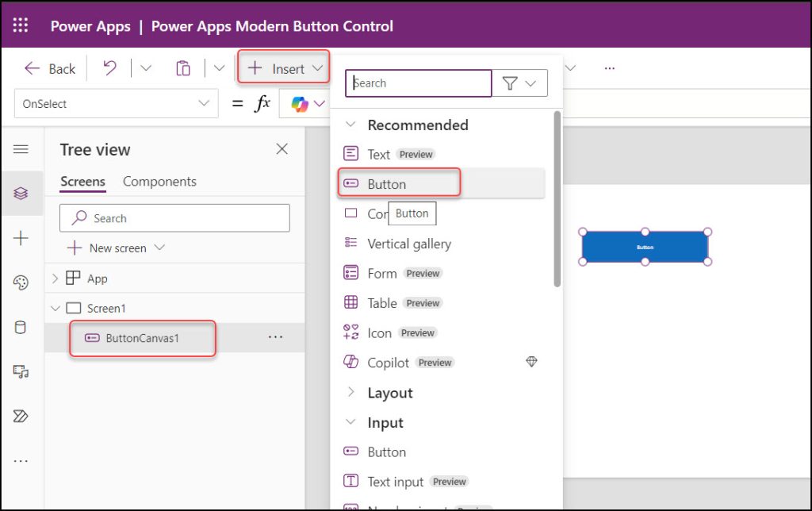Open ButtonCanvas1 more options ellipsis
The width and height of the screenshot is (812, 511).
click(x=275, y=337)
